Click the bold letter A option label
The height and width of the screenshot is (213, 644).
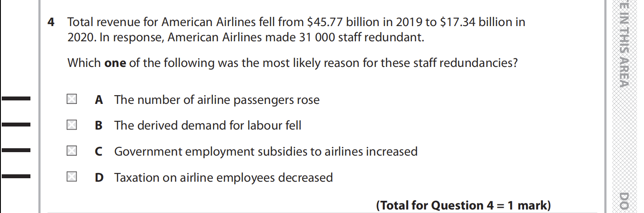pyautogui.click(x=99, y=100)
